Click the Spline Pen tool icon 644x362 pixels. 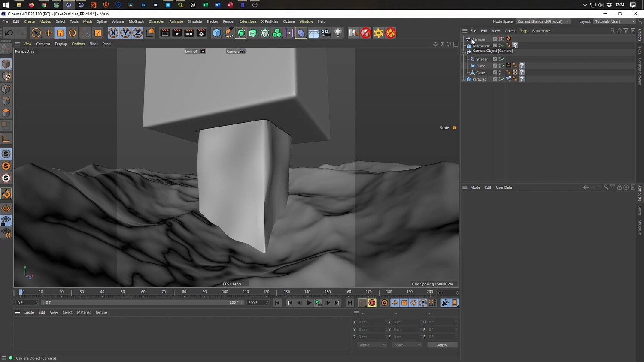(x=229, y=33)
